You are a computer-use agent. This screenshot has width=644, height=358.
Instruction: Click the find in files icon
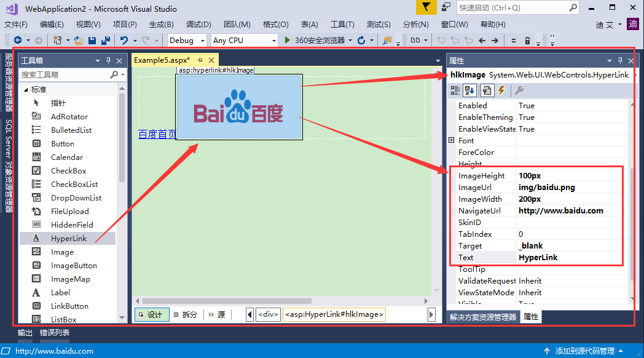tap(387, 40)
